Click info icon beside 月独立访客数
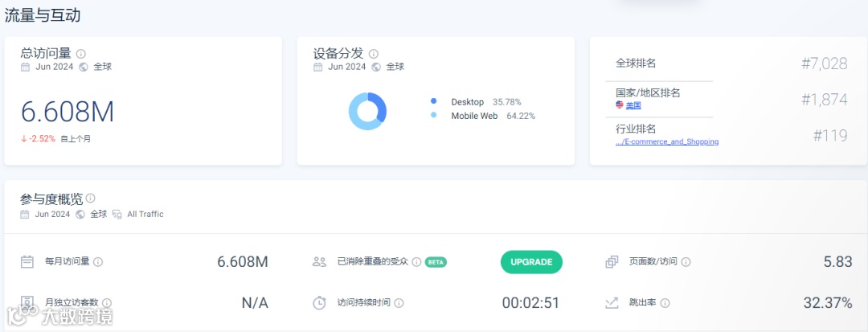The height and width of the screenshot is (332, 868). coord(107,303)
